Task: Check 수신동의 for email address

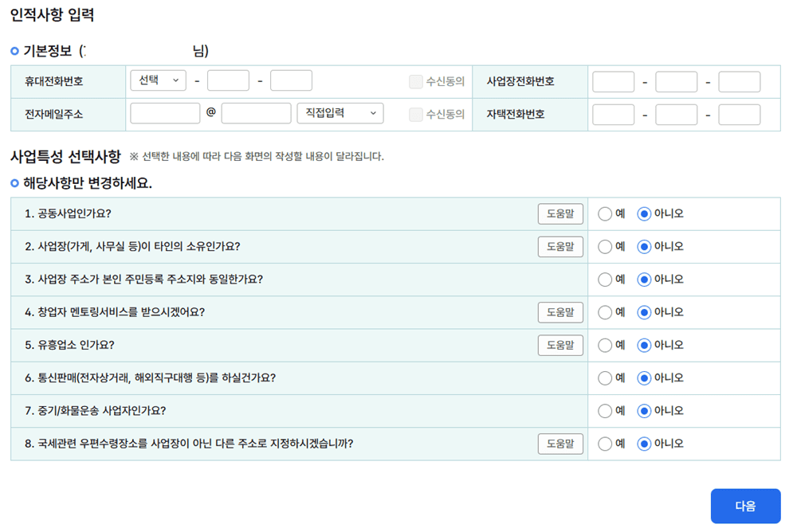Action: pos(416,115)
